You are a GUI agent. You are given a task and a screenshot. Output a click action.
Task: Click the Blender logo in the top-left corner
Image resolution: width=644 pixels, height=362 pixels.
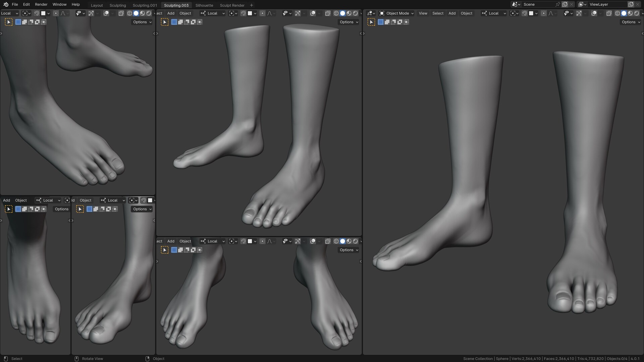point(5,4)
